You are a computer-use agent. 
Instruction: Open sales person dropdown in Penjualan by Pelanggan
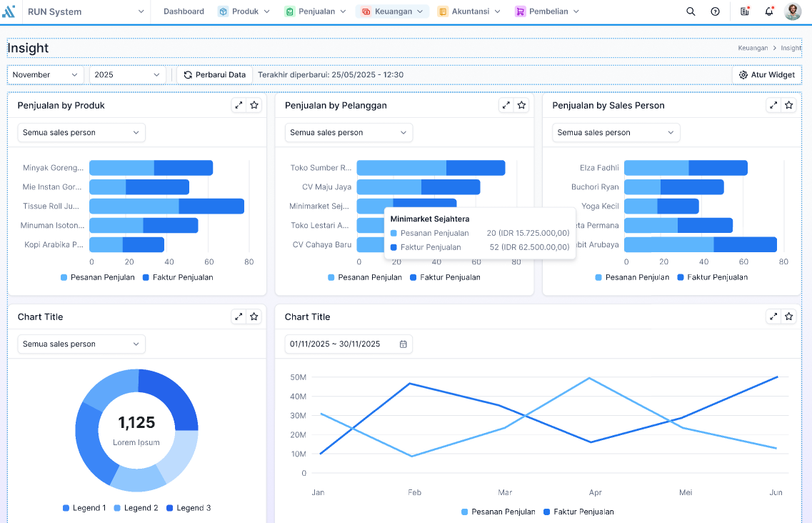point(349,133)
